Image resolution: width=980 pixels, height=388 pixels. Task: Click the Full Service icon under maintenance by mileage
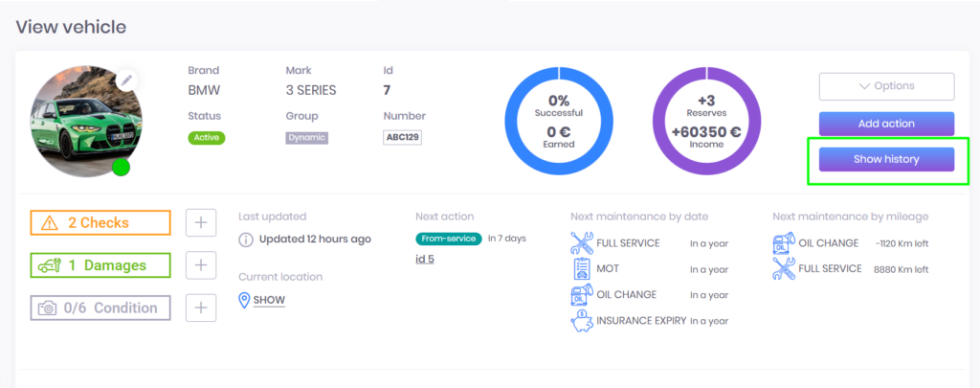pyautogui.click(x=785, y=270)
